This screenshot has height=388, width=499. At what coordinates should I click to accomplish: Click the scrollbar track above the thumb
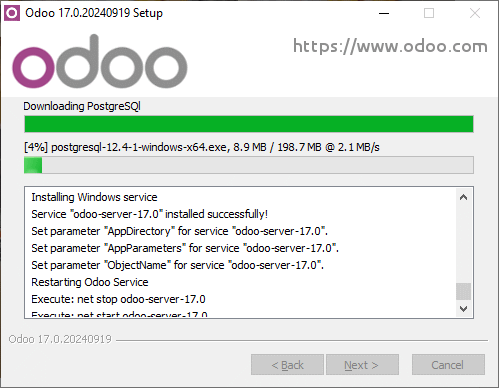click(x=463, y=244)
